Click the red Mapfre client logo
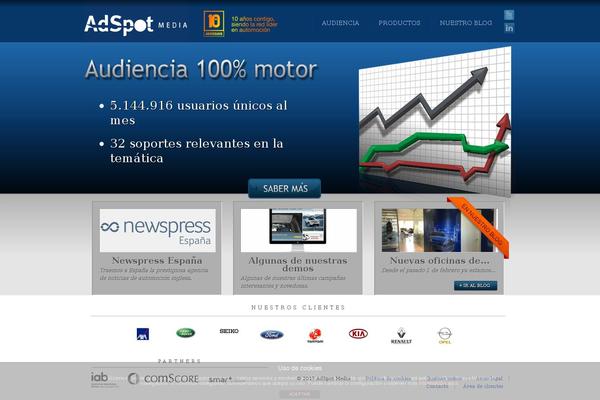 [315, 336]
